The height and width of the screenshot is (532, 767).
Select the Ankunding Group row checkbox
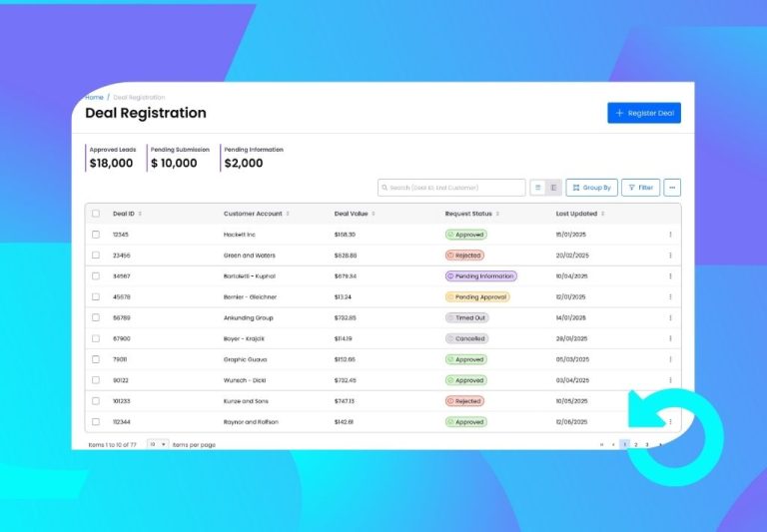coord(96,317)
